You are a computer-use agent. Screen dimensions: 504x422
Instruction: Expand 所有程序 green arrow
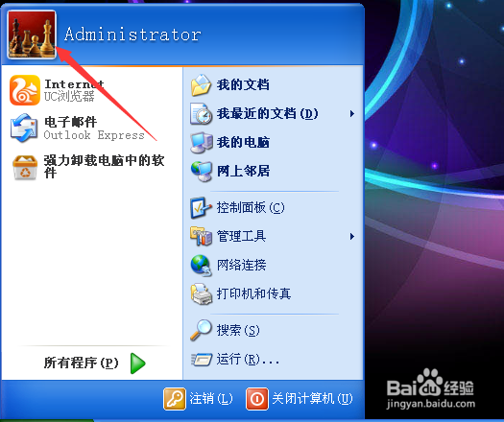(138, 363)
